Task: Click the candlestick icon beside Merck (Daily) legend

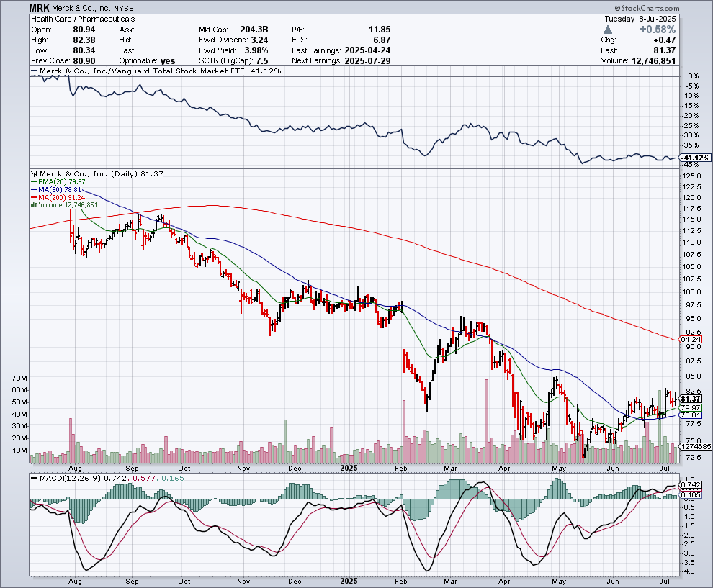Action: 35,173
